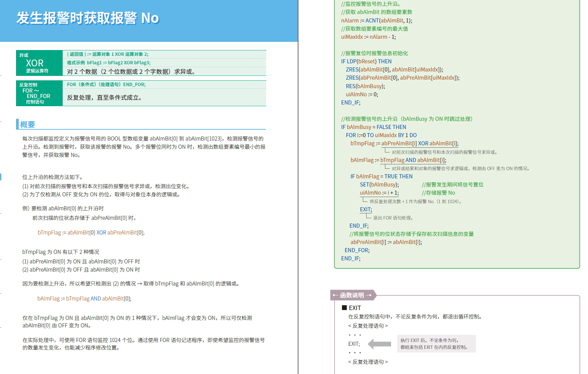This screenshot has width=588, height=374.
Task: Click the FOR i:=0 TO uiMaxIdx line
Action: [381, 135]
